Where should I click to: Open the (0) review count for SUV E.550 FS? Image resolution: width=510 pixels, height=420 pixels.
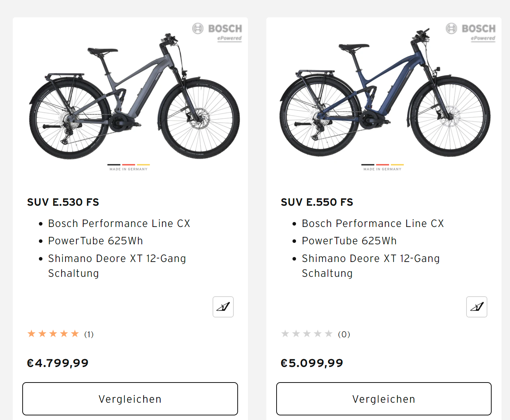(344, 334)
